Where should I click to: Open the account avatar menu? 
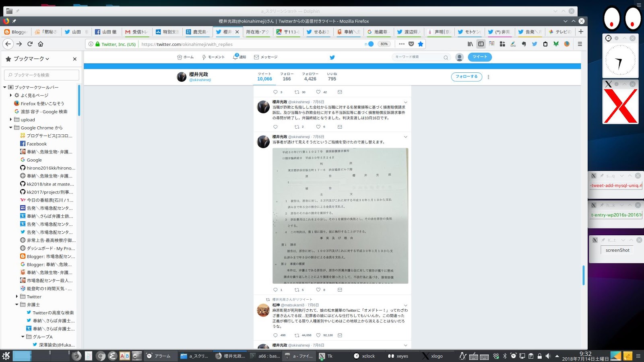[x=459, y=57]
